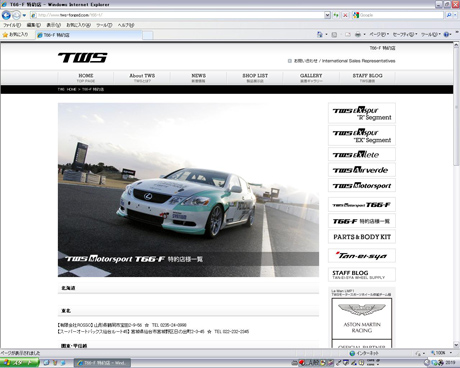Open the File menu in menu bar

click(12, 25)
